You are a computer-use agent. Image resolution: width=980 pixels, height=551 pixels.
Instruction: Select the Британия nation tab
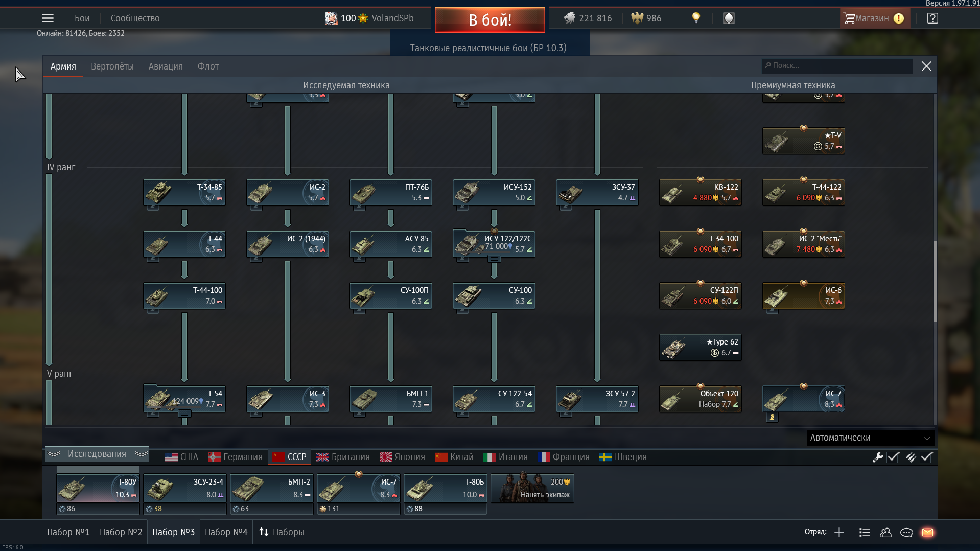[343, 457]
